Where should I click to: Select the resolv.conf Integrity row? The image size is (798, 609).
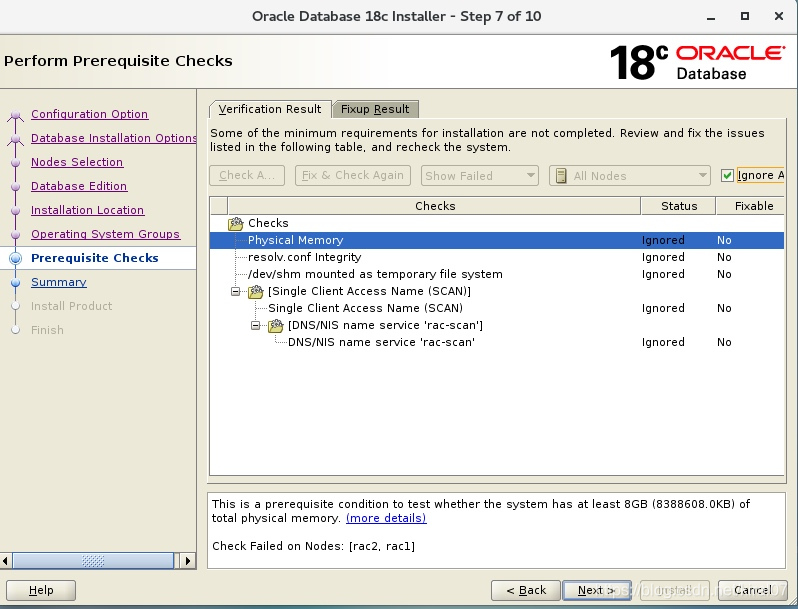[x=497, y=257]
